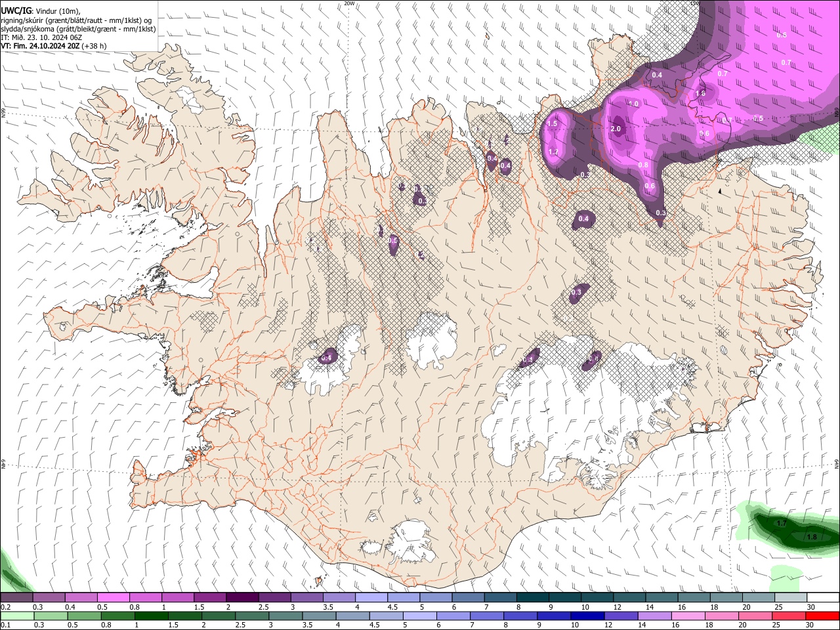Click the light pink 16–18 lower legend swatch
Image resolution: width=840 pixels, height=630 pixels.
click(x=688, y=616)
